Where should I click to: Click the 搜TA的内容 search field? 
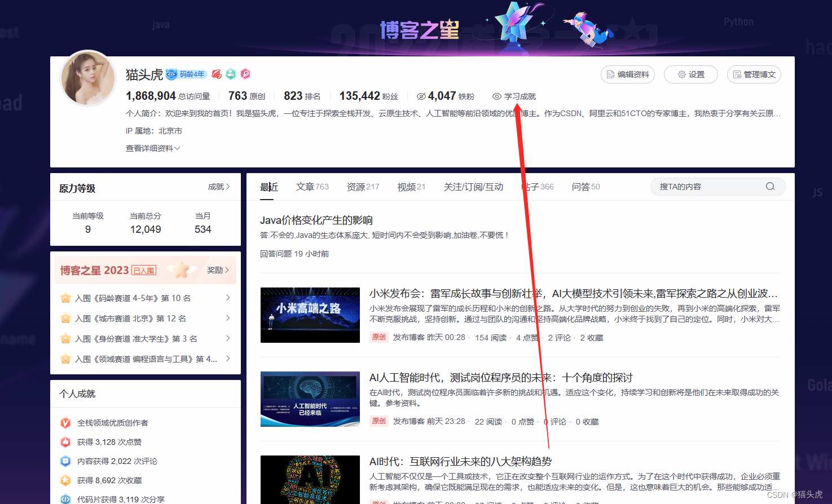click(717, 187)
